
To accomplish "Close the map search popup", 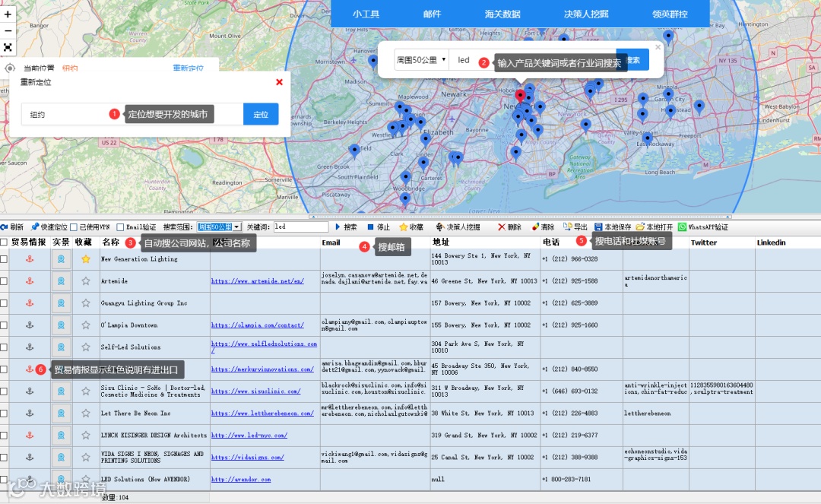I will click(658, 47).
